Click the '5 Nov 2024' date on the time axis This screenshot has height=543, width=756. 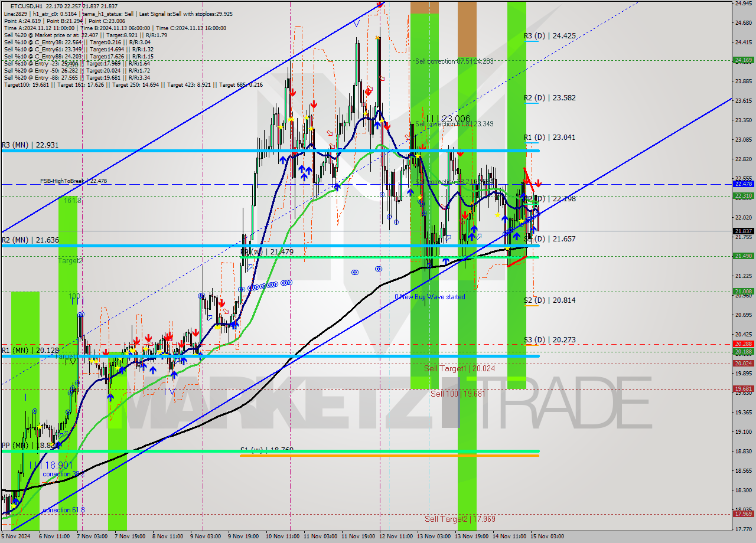click(14, 537)
